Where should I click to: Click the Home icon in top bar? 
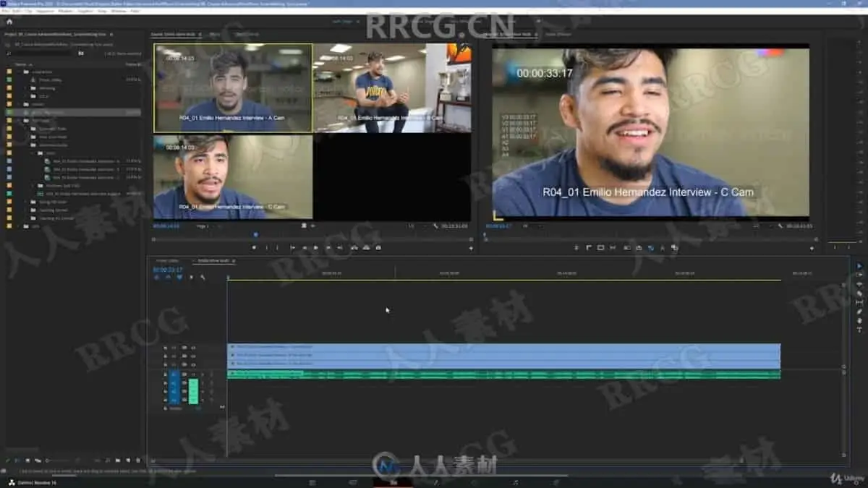pos(9,21)
